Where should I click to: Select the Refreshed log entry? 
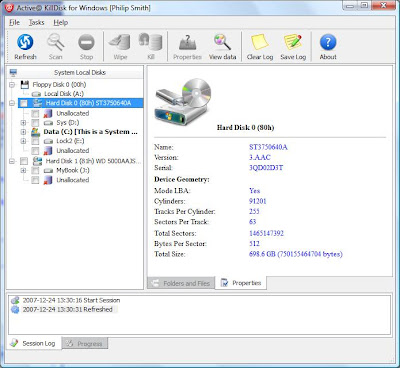[x=67, y=309]
